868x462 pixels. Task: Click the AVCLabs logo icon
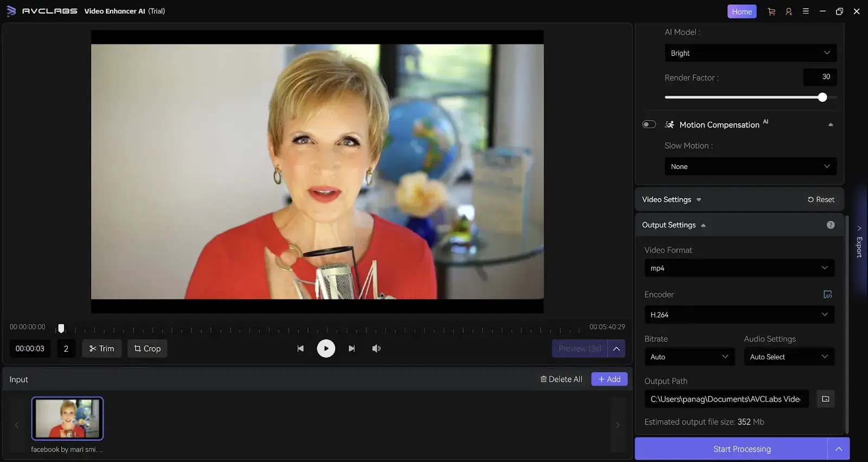(x=11, y=11)
